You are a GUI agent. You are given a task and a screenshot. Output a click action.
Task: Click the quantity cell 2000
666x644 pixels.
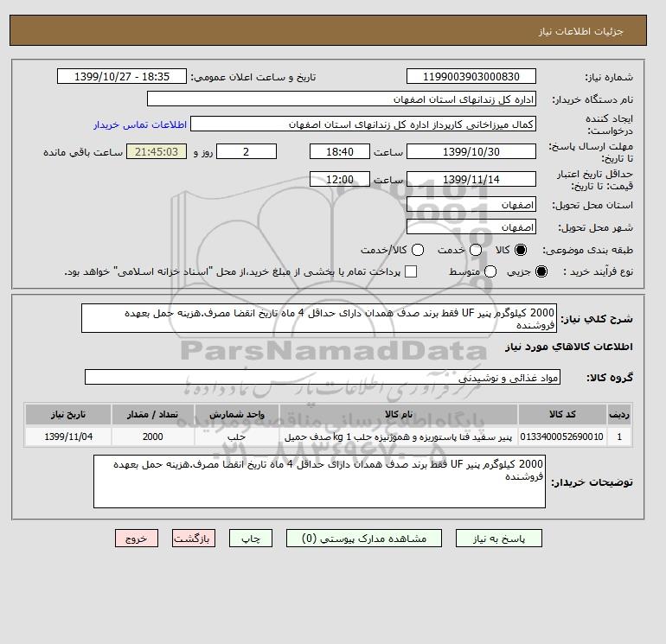[x=153, y=437]
